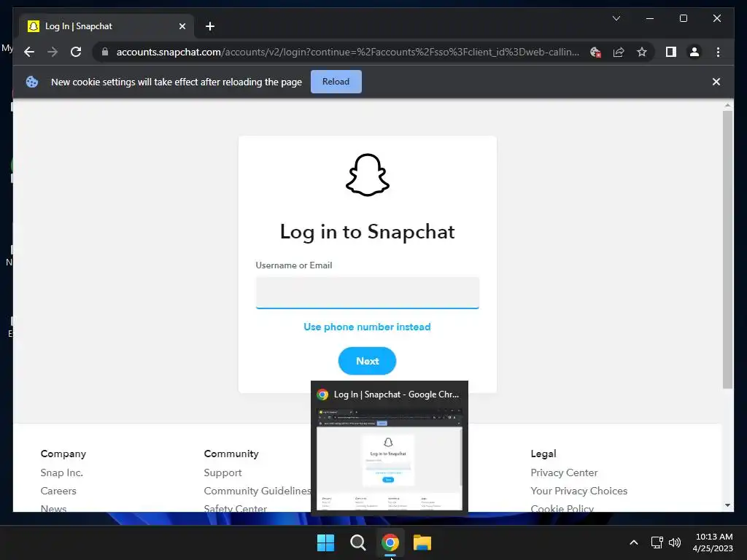Screen dimensions: 747x560
Task: Open the Careers footer link
Action: point(58,491)
